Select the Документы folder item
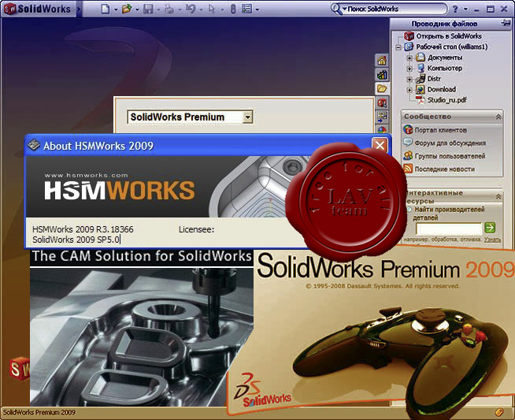The height and width of the screenshot is (420, 515). click(445, 58)
